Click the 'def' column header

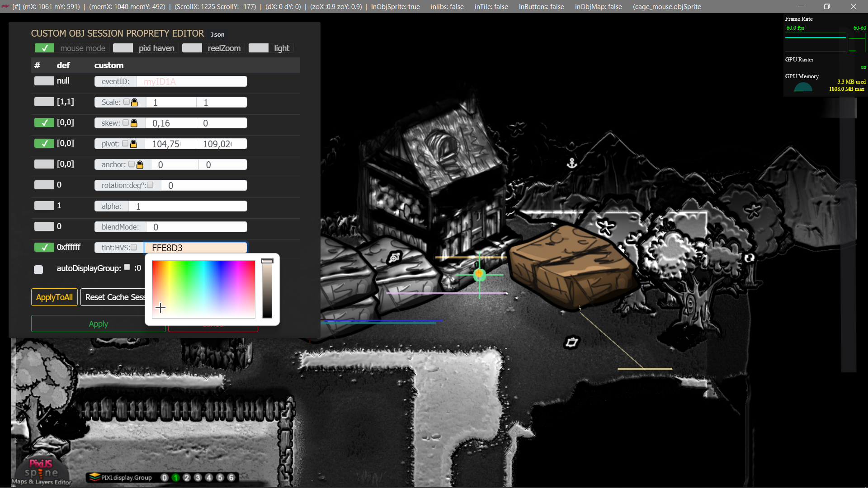click(63, 66)
